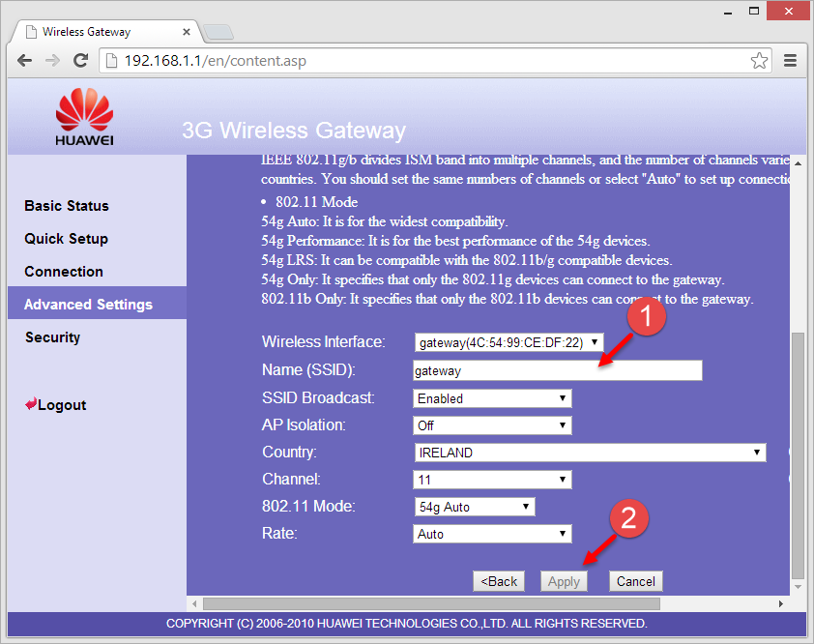Open Basic Status page
The image size is (814, 644).
pos(67,206)
